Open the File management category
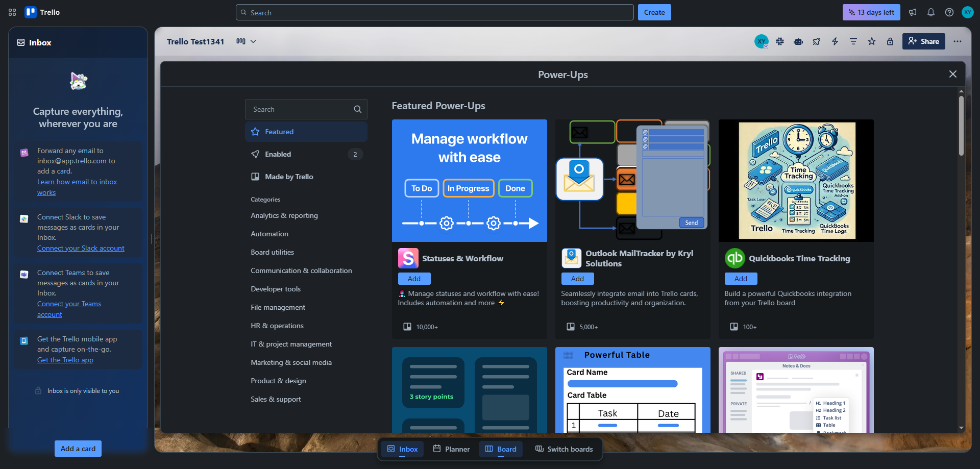The height and width of the screenshot is (469, 980). tap(278, 307)
